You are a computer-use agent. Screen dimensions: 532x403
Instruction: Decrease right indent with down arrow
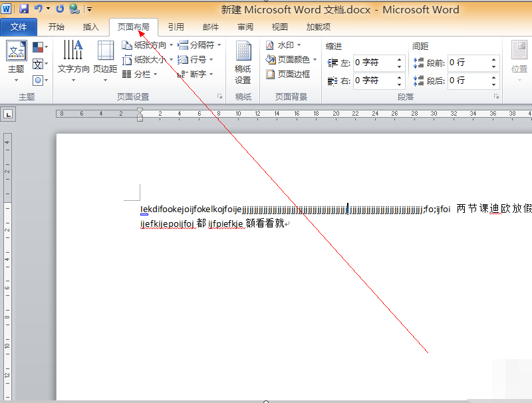(x=400, y=85)
